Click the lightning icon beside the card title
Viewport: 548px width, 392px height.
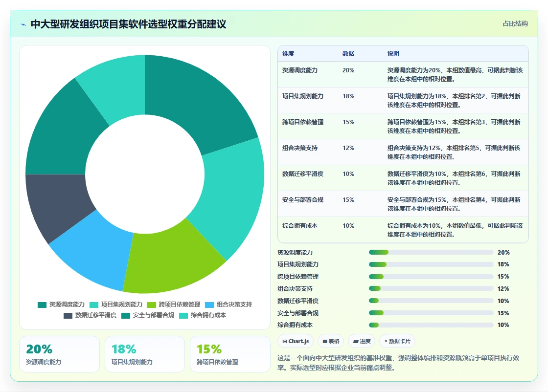(x=23, y=24)
